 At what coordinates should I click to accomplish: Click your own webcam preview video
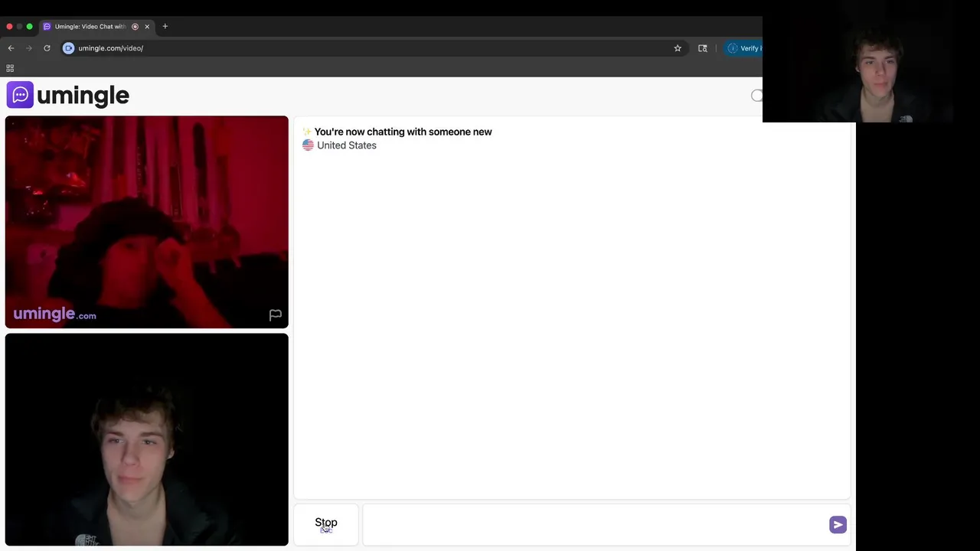pyautogui.click(x=147, y=440)
